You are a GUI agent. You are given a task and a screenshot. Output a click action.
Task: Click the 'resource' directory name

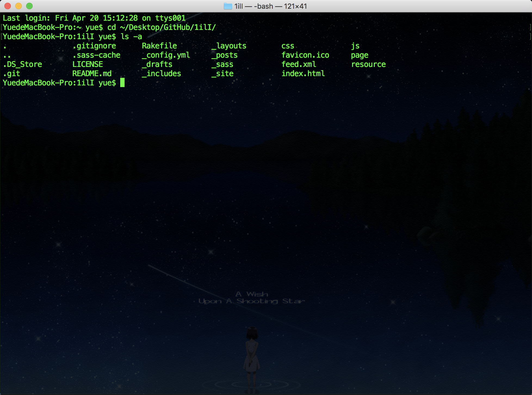click(x=368, y=64)
